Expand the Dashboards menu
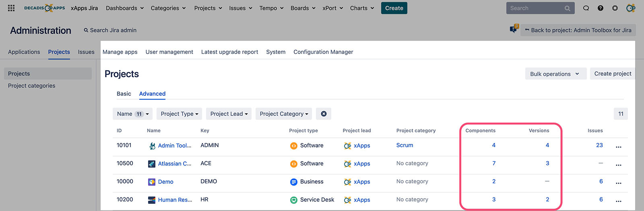Viewport: 644px width, 211px height. coord(125,8)
